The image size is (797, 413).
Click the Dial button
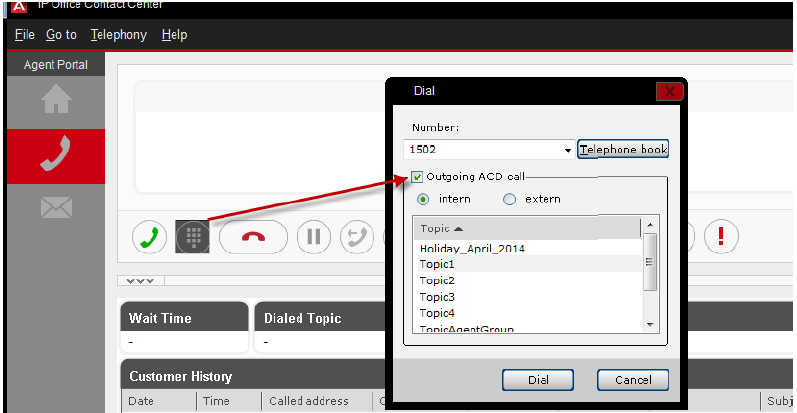(x=538, y=380)
